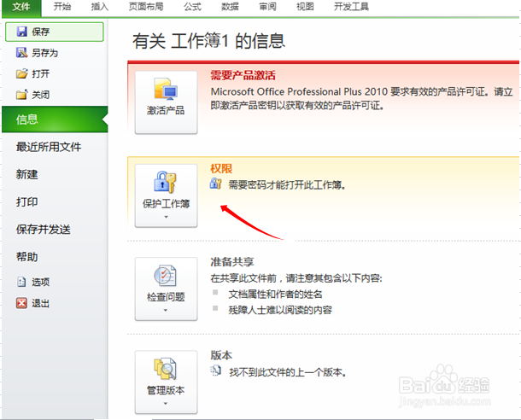Click the 激活产品 button label

(166, 110)
